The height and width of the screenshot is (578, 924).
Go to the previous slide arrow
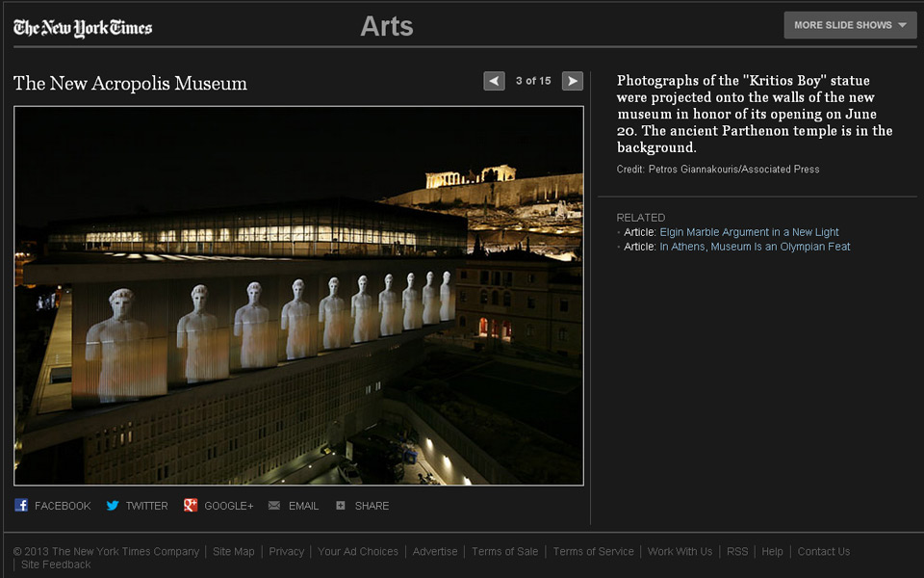coord(494,81)
